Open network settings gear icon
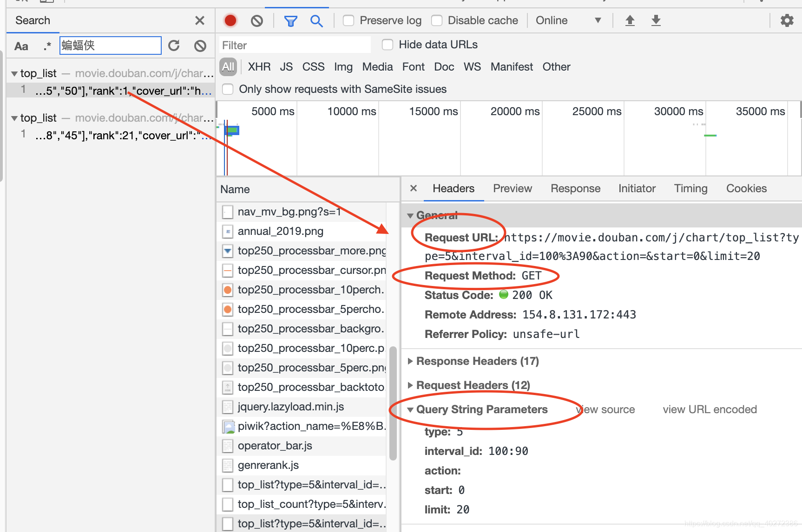 pos(787,20)
